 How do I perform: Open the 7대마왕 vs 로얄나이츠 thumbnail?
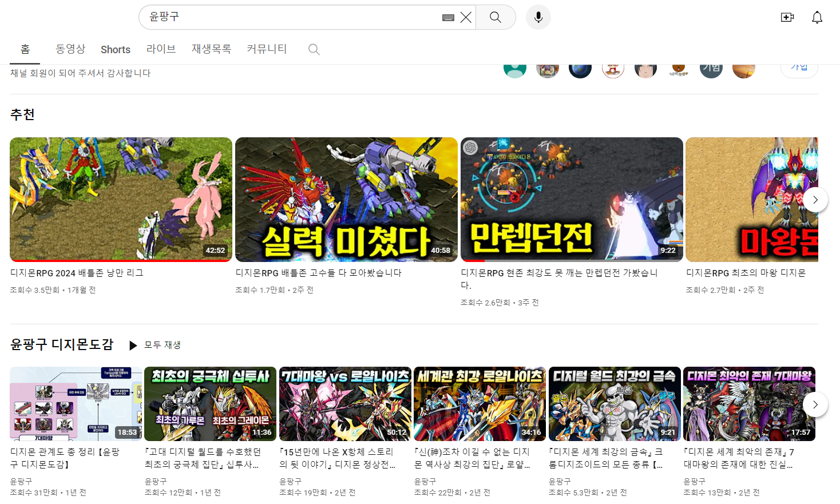tap(345, 404)
